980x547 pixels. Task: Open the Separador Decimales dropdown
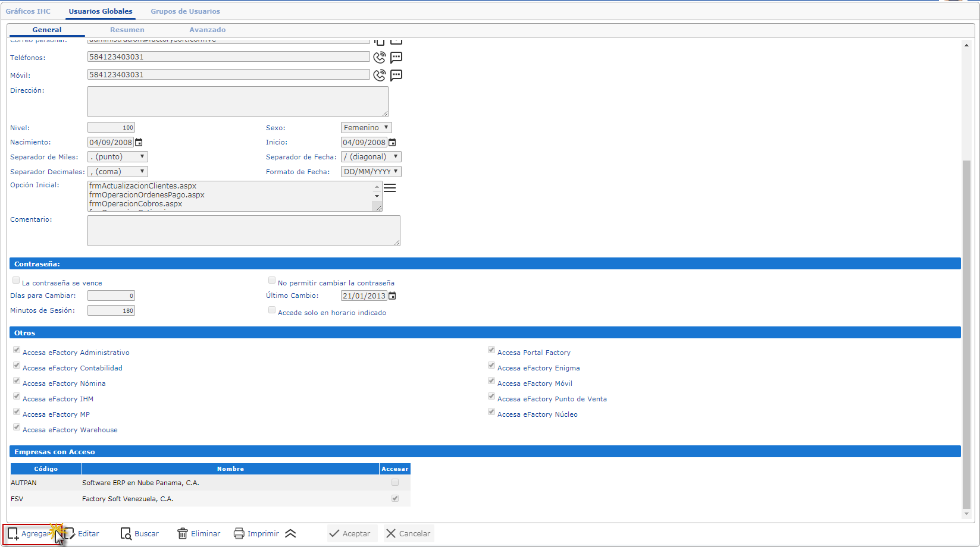[118, 172]
